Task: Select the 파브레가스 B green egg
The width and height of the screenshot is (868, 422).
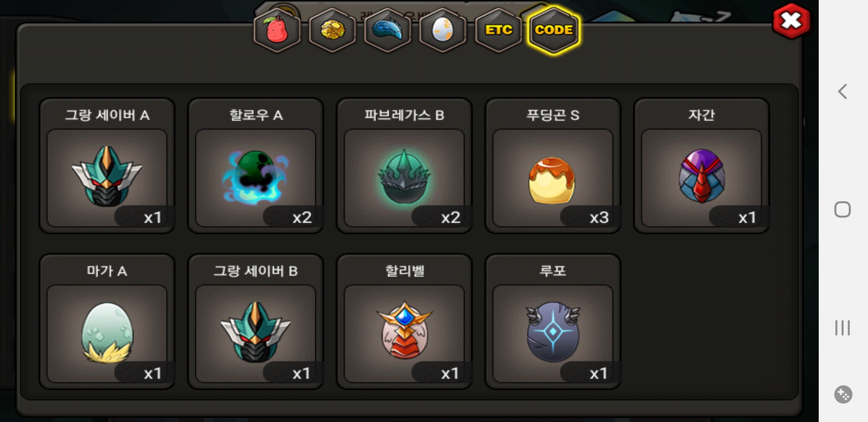Action: click(x=404, y=166)
